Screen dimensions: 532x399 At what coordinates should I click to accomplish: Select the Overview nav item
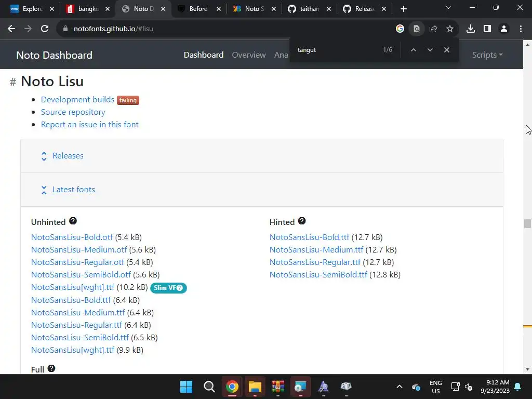[x=249, y=55]
